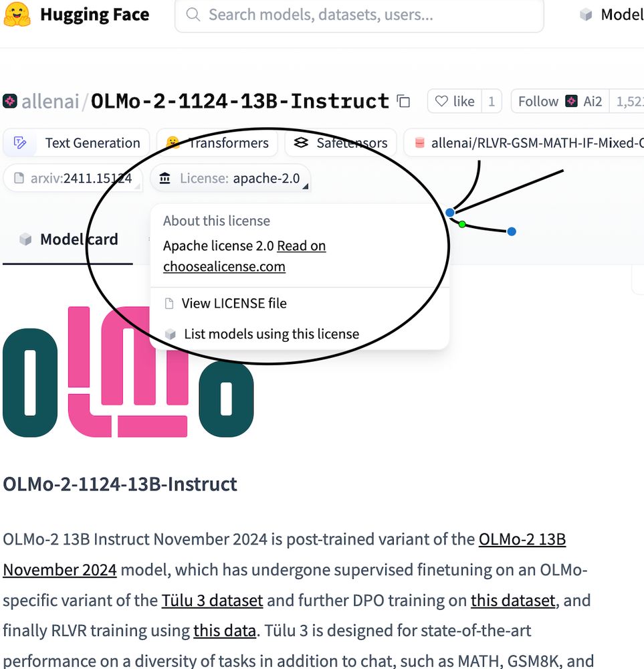This screenshot has height=669, width=644.
Task: Select the Safetensors tag
Action: tap(341, 142)
